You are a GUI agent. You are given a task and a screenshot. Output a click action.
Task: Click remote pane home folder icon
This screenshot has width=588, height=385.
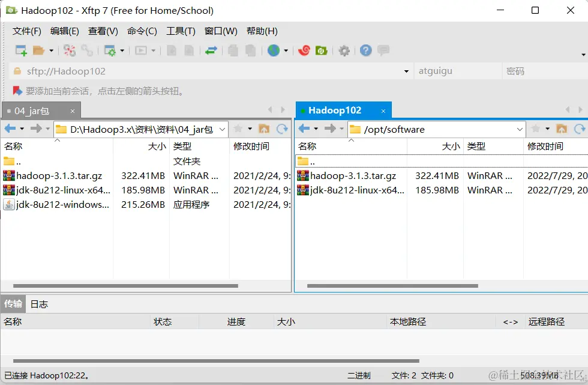(x=562, y=129)
